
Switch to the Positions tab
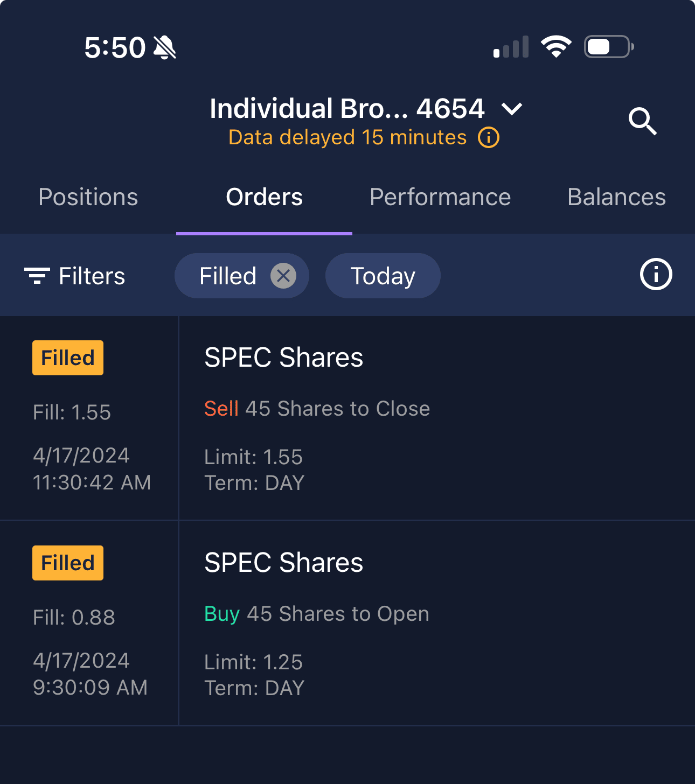[x=88, y=197]
